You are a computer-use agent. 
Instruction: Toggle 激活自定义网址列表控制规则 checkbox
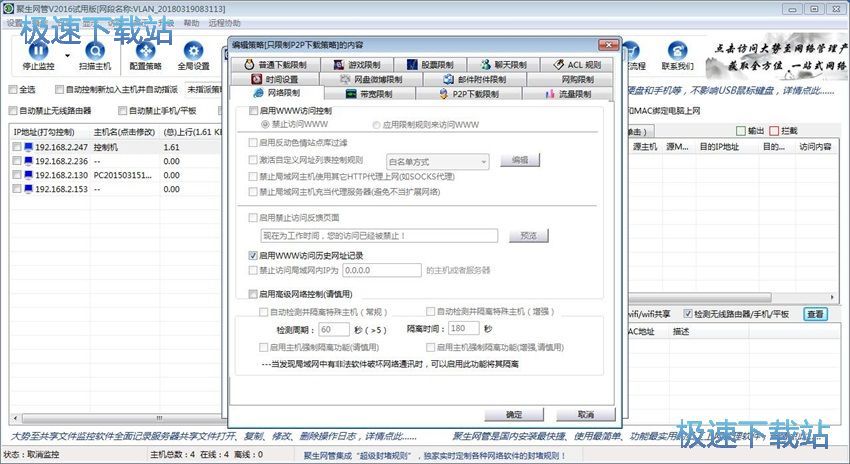click(253, 160)
